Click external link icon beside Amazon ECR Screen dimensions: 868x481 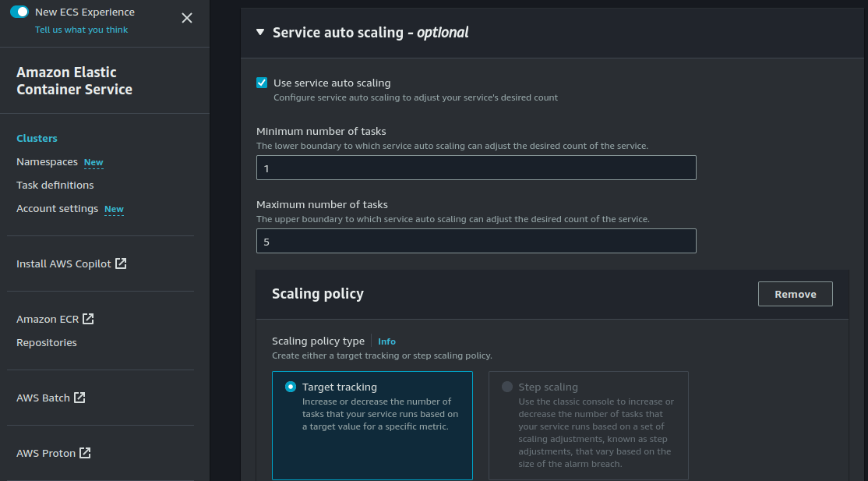point(88,319)
